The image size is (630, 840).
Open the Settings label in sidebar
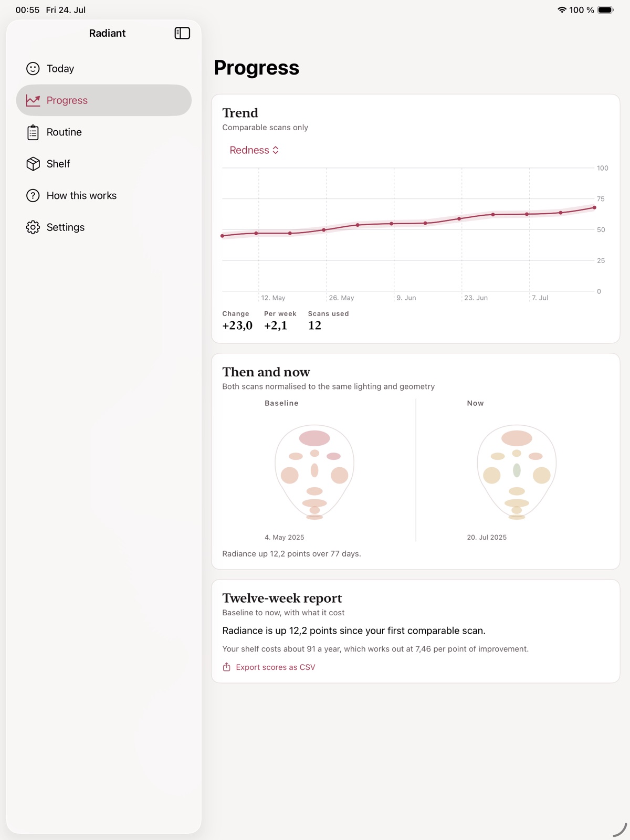[x=66, y=227]
